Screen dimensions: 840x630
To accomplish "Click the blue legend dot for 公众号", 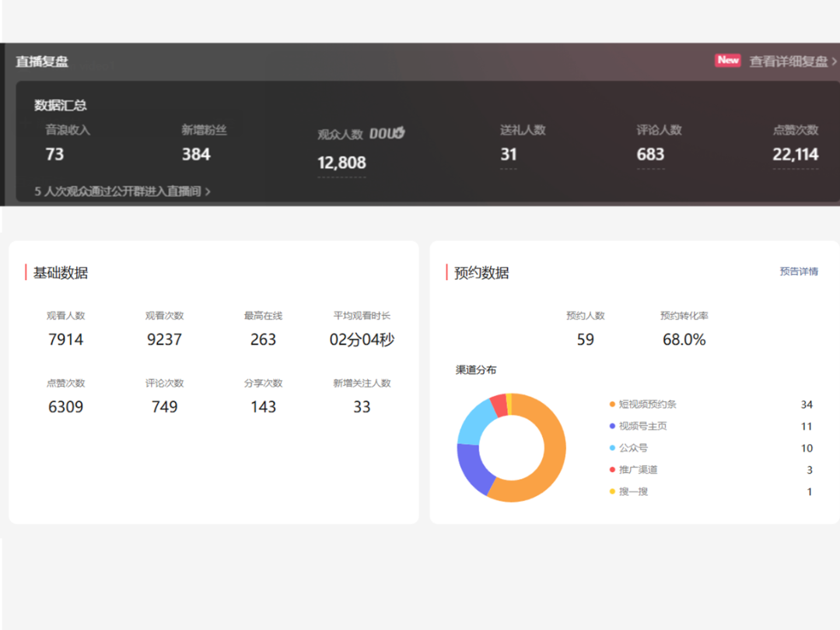I will pos(612,448).
